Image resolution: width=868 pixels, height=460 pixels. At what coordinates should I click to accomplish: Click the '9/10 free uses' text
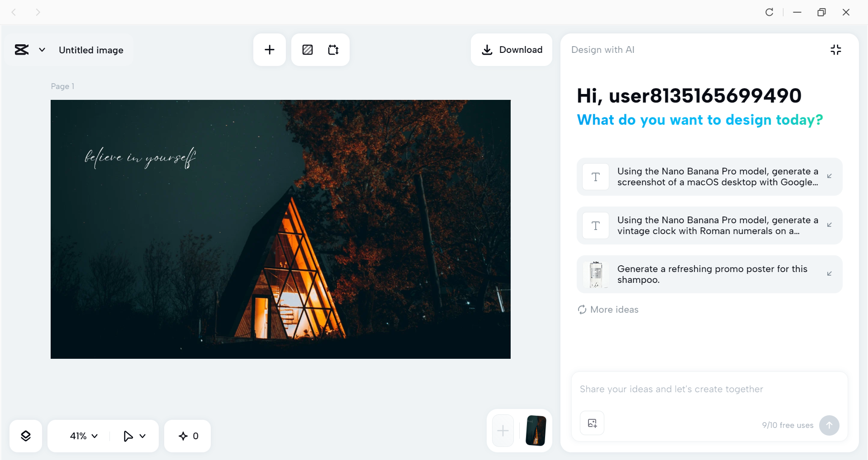(787, 425)
